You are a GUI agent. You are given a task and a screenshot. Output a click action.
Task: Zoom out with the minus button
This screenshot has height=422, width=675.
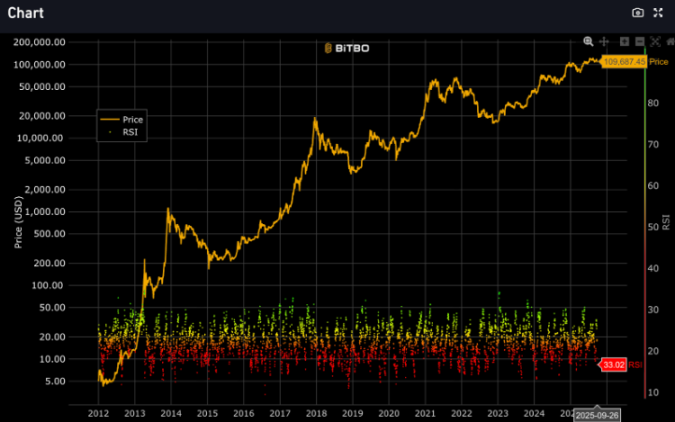639,41
